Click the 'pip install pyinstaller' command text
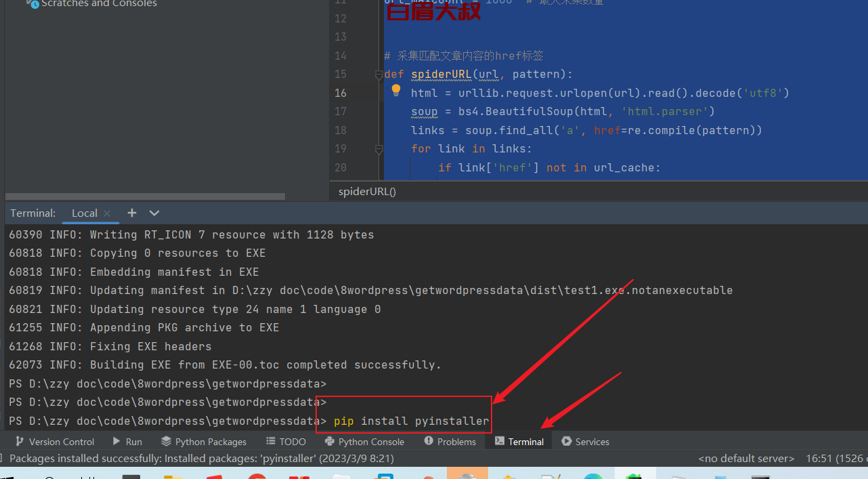Viewport: 868px width, 479px height. point(411,421)
